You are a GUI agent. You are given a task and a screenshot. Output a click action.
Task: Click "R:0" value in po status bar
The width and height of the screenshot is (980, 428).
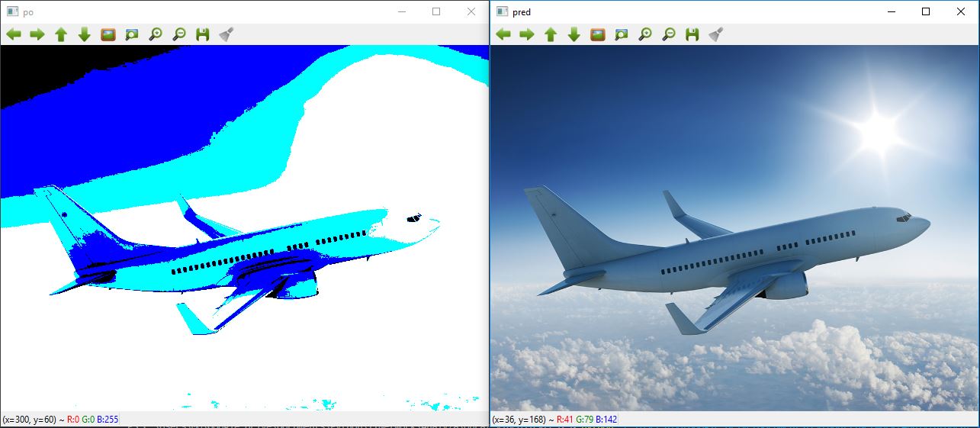(x=72, y=420)
